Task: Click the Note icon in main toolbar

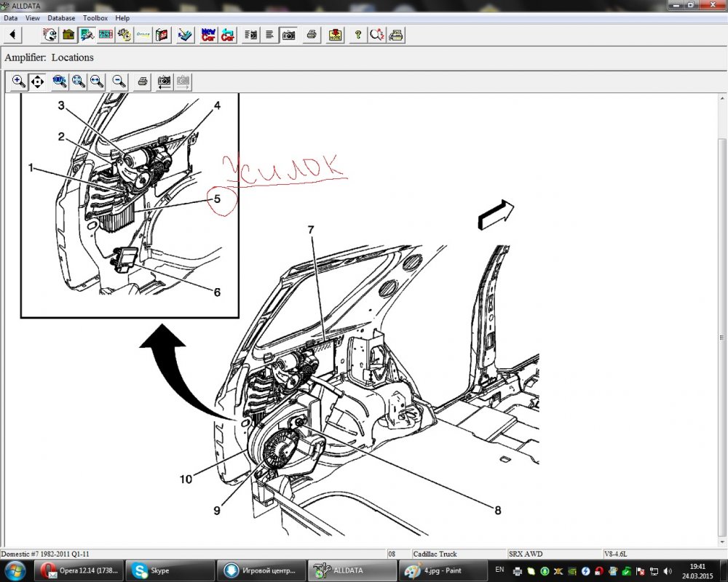Action: [x=335, y=35]
